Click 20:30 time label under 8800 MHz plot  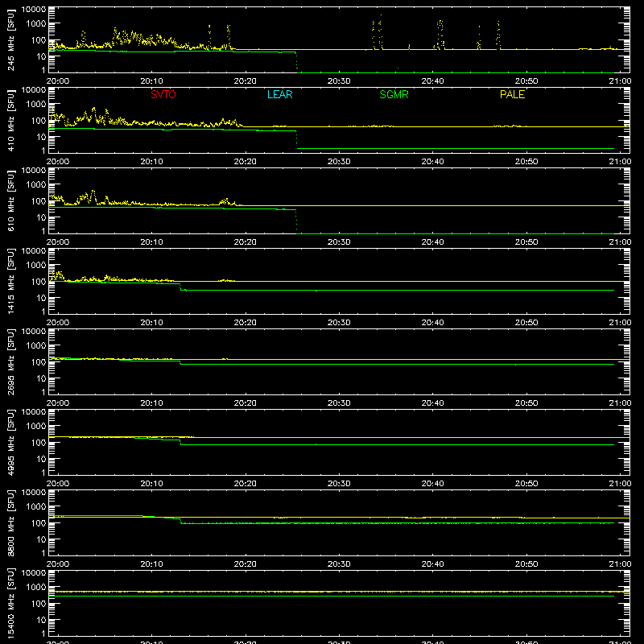pyautogui.click(x=339, y=564)
